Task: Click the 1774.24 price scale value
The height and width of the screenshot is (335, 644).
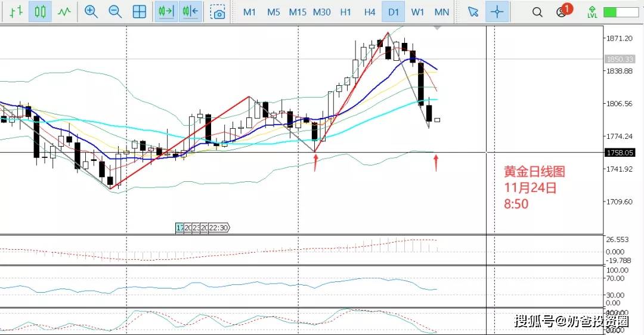Action: pyautogui.click(x=620, y=137)
